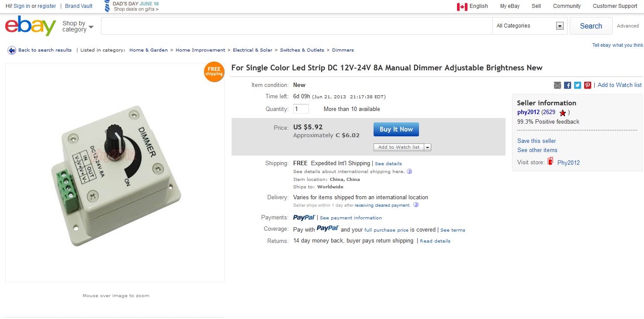Open the Community menu item
This screenshot has height=319, width=644.
[567, 6]
